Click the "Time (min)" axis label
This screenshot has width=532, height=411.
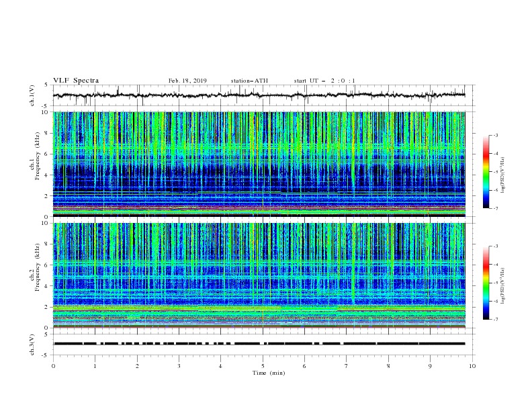[x=269, y=373]
